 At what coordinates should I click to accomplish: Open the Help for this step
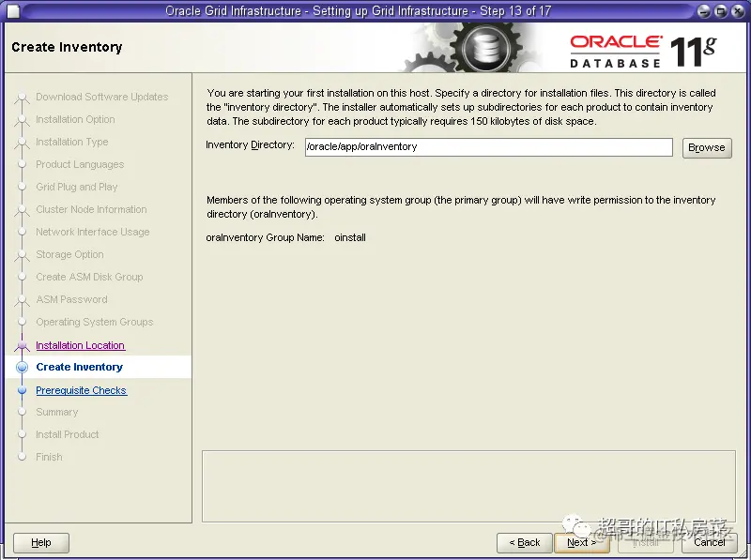[x=41, y=542]
